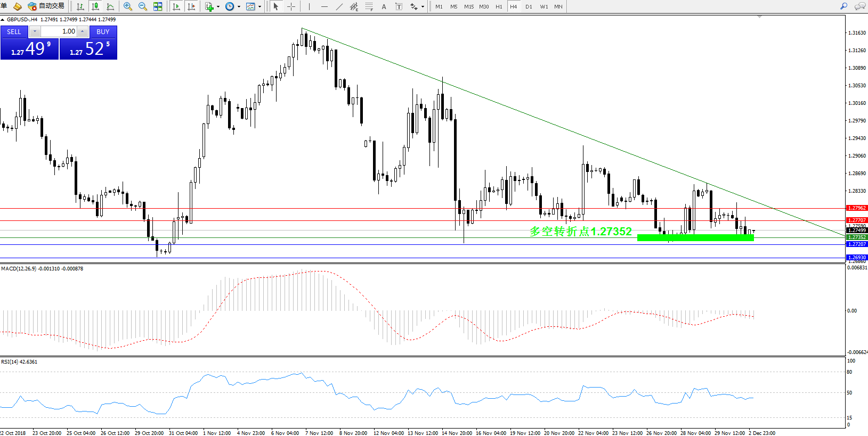Switch chart to candlestick display mode

(95, 6)
